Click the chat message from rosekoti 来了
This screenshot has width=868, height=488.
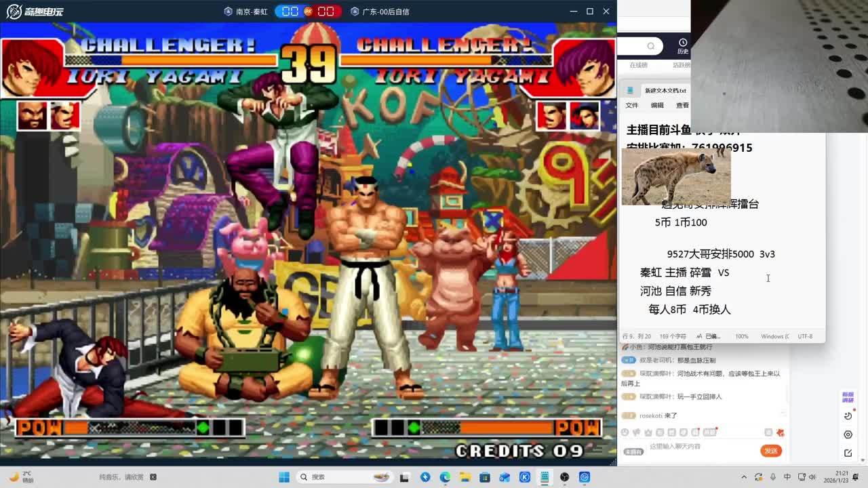pyautogui.click(x=658, y=415)
